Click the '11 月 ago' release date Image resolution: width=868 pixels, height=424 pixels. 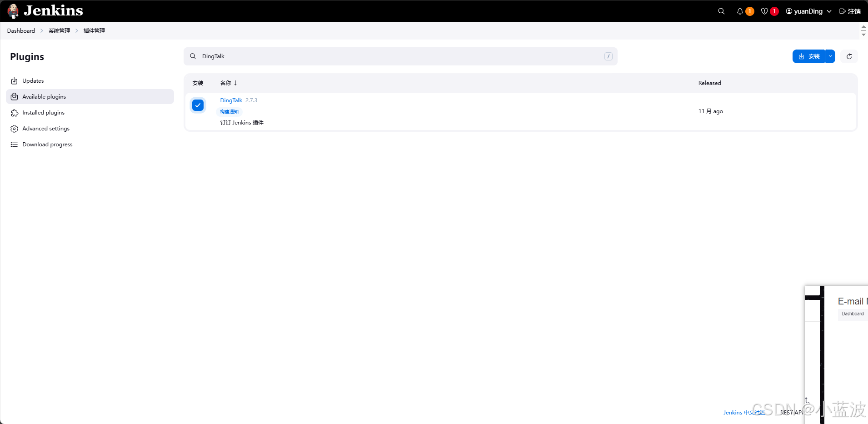coord(710,111)
